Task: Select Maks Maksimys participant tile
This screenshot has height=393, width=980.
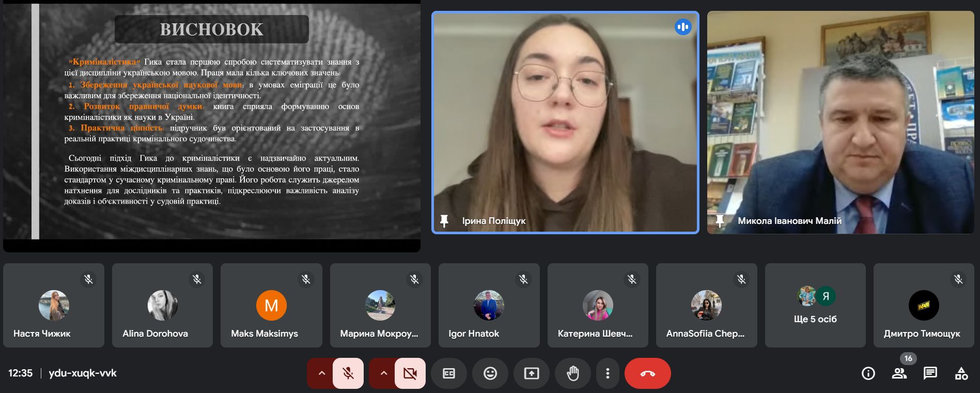Action: (271, 305)
